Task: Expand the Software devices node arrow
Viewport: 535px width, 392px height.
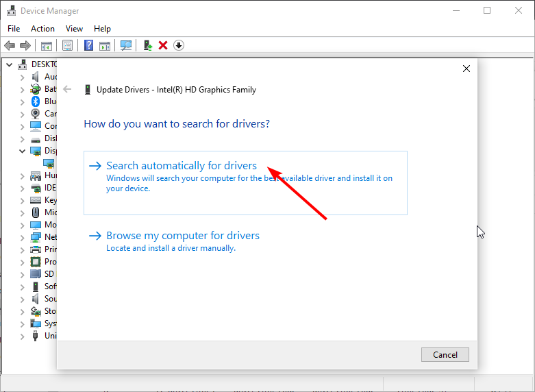Action: pos(23,287)
